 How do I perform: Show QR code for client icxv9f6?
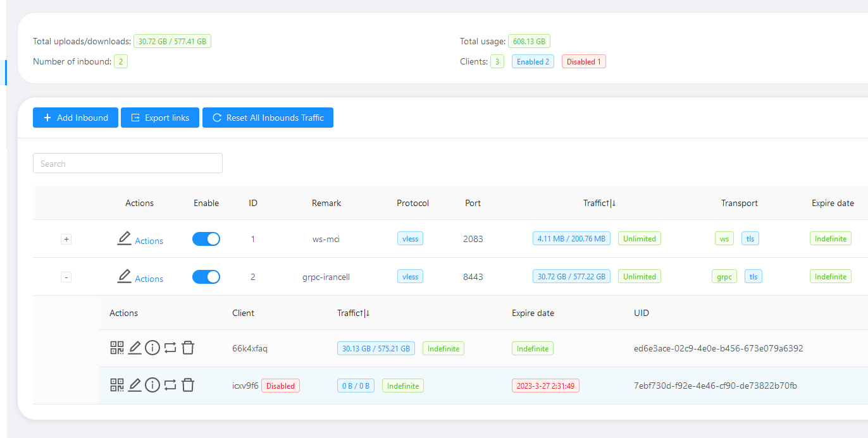click(x=117, y=385)
